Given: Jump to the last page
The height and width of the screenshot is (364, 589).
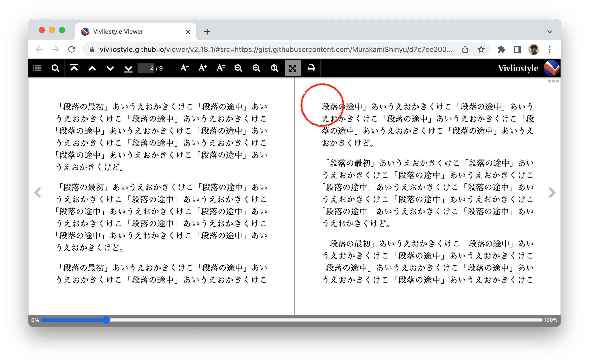Looking at the screenshot, I should click(x=128, y=68).
